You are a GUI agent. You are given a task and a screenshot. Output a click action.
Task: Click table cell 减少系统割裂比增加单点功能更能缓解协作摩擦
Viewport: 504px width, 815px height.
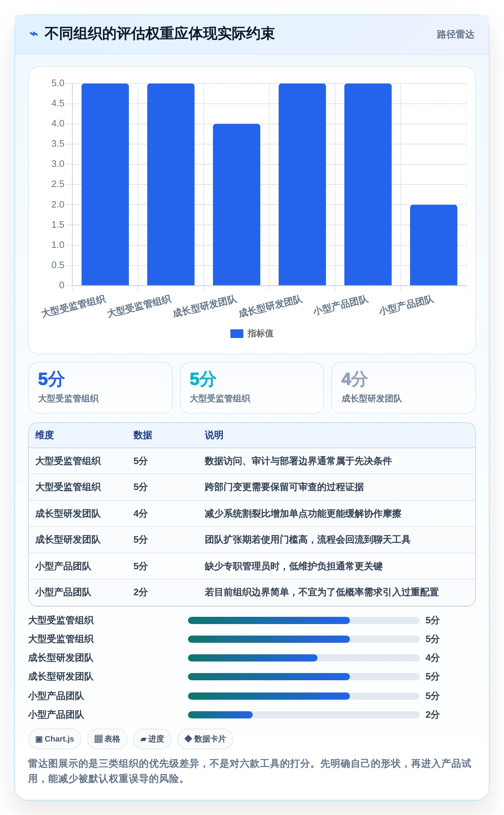point(303,513)
